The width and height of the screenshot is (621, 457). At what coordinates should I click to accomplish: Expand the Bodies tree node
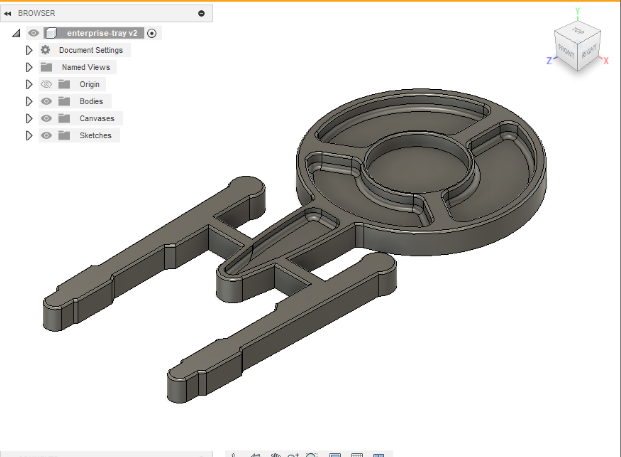[30, 101]
